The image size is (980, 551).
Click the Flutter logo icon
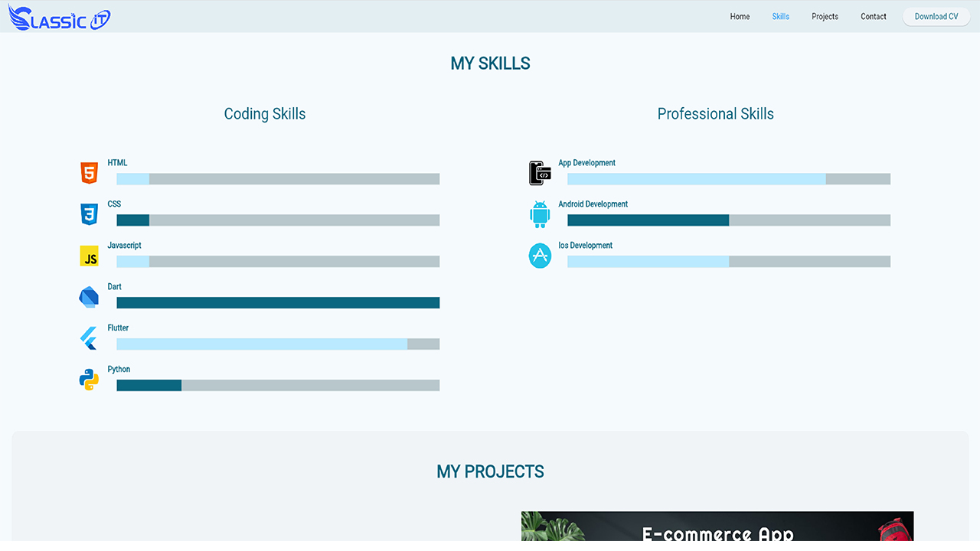89,338
